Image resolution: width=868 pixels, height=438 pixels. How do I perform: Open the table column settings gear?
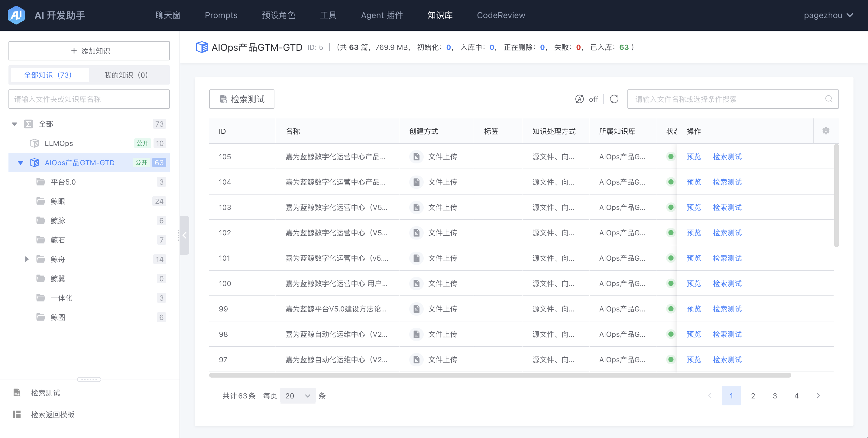click(x=826, y=130)
